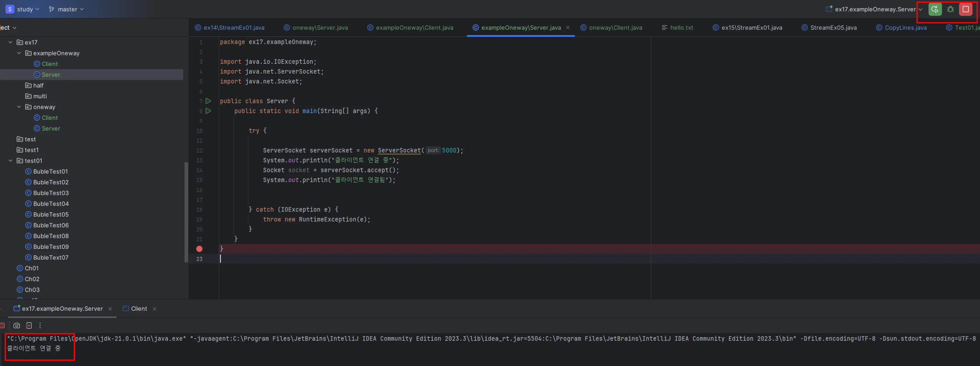Close the Client run tab
The height and width of the screenshot is (366, 980).
(x=154, y=309)
